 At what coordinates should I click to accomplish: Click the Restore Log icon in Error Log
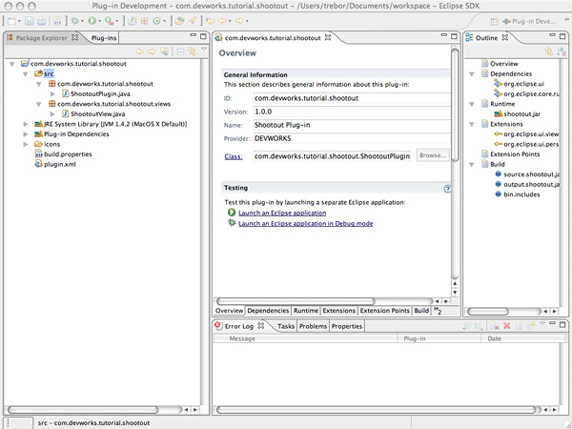tap(532, 326)
